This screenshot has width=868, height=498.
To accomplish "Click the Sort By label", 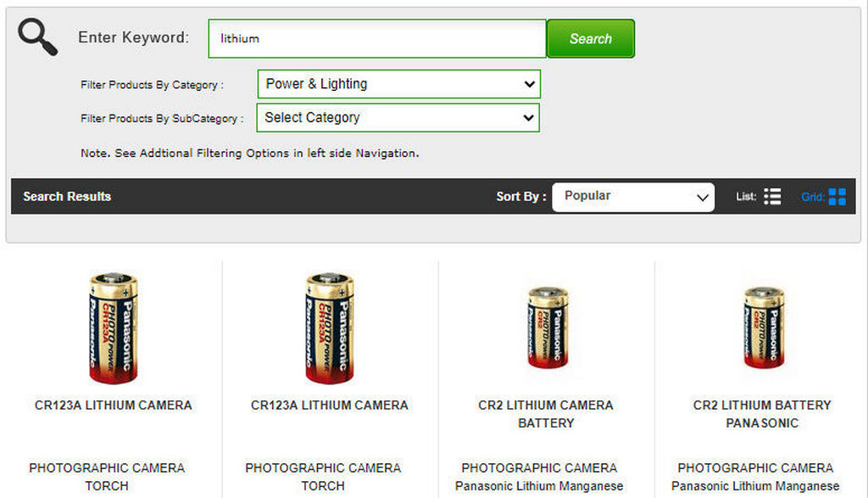I will [x=521, y=197].
